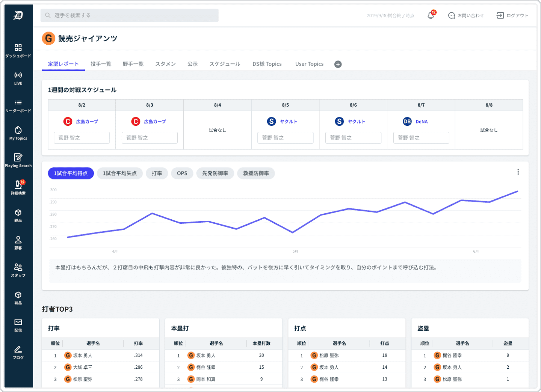Open the 8/7 pitcher 菅野 智之 selector

click(x=421, y=138)
